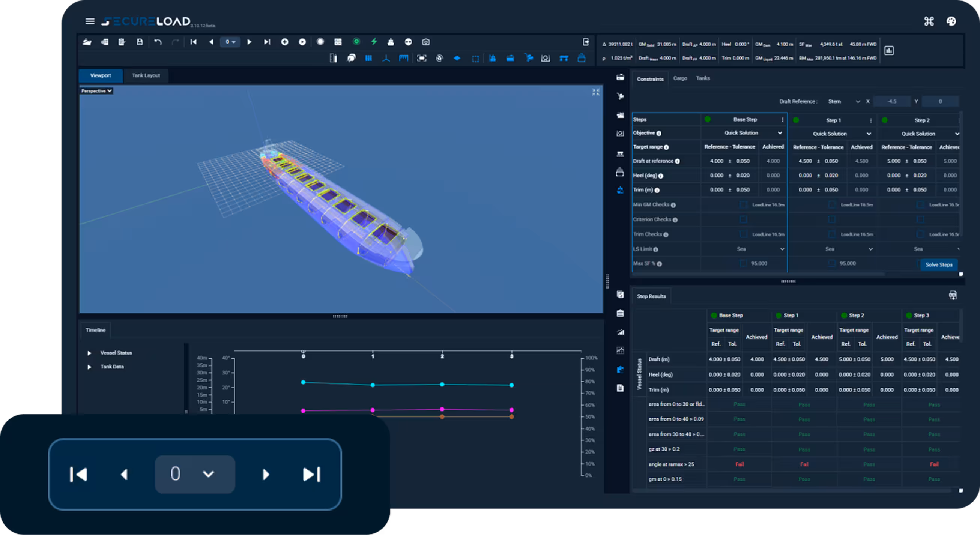Viewport: 980px width, 535px height.
Task: Tick the Max SF % checkbox for Step 1
Action: coord(832,263)
